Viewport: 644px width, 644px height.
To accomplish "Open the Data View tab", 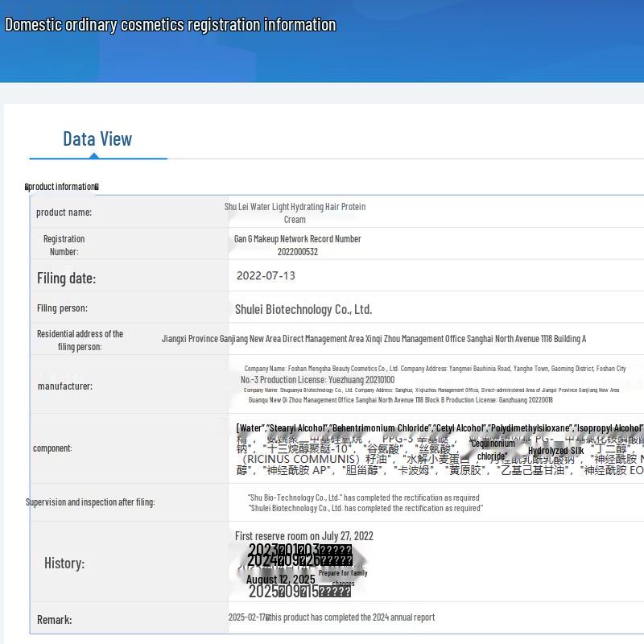I will click(x=97, y=138).
